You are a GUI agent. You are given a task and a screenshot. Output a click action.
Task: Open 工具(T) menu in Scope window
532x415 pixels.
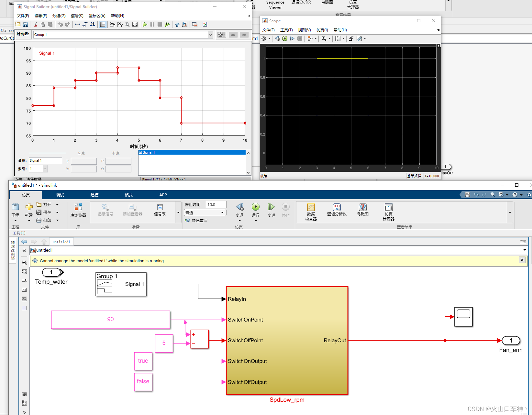pyautogui.click(x=286, y=30)
